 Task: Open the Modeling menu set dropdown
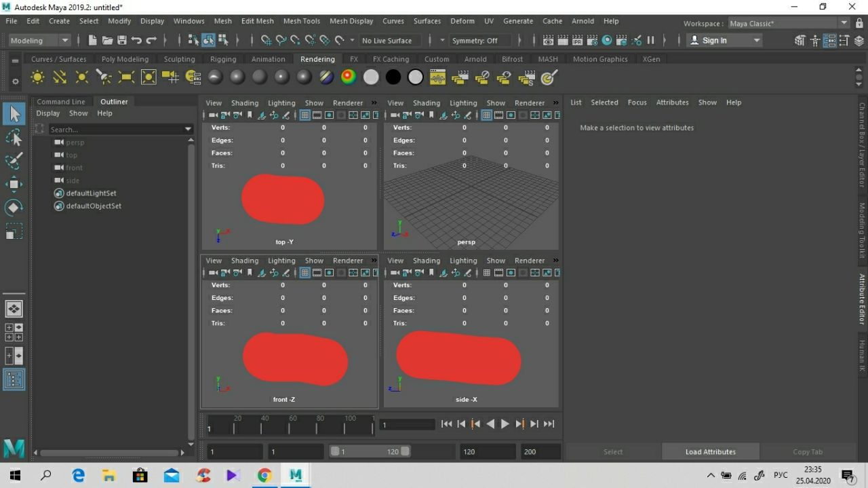[x=39, y=41]
